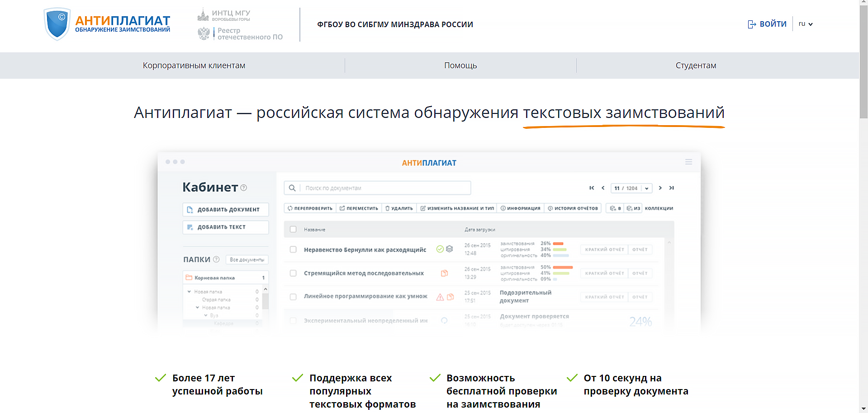The width and height of the screenshot is (868, 413).
Task: Click ДОБАВИТЬ ТЕКСТ button in preview
Action: (x=226, y=227)
